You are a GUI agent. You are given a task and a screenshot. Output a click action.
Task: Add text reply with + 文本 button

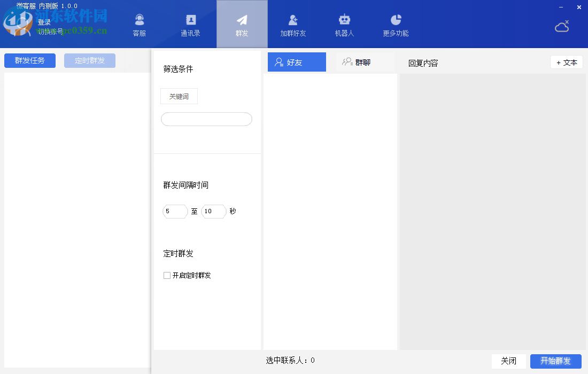click(x=566, y=63)
